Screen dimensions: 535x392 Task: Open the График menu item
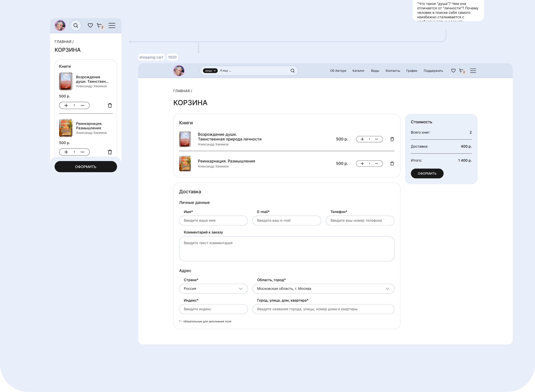[x=412, y=71]
